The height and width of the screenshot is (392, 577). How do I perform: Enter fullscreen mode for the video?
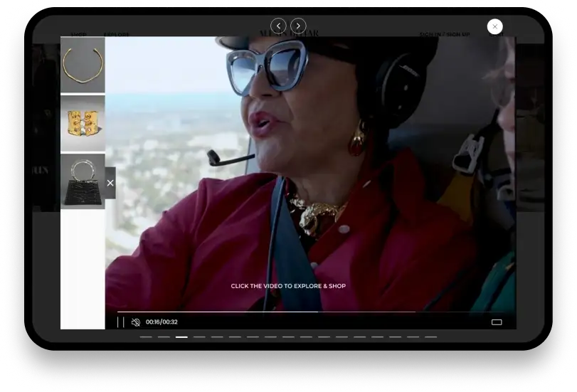coord(497,322)
